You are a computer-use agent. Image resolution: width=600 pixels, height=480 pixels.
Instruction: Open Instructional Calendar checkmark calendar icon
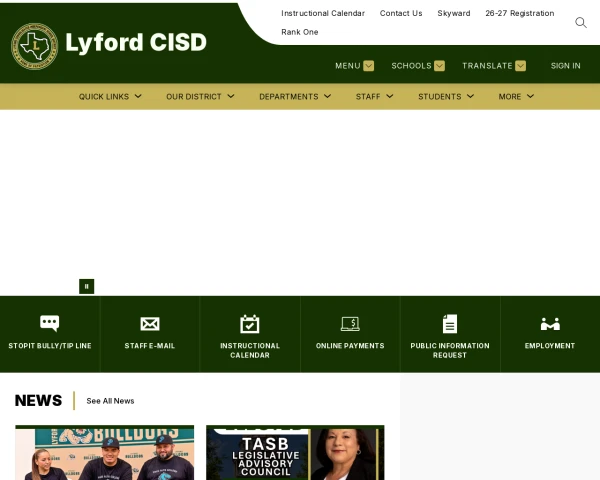click(249, 324)
